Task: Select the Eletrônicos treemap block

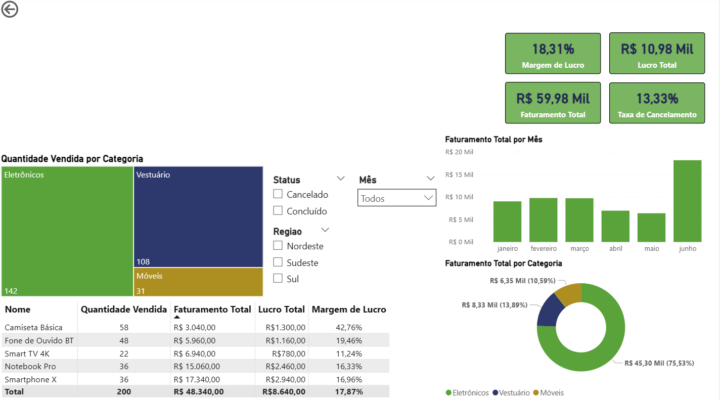Action: [x=67, y=231]
